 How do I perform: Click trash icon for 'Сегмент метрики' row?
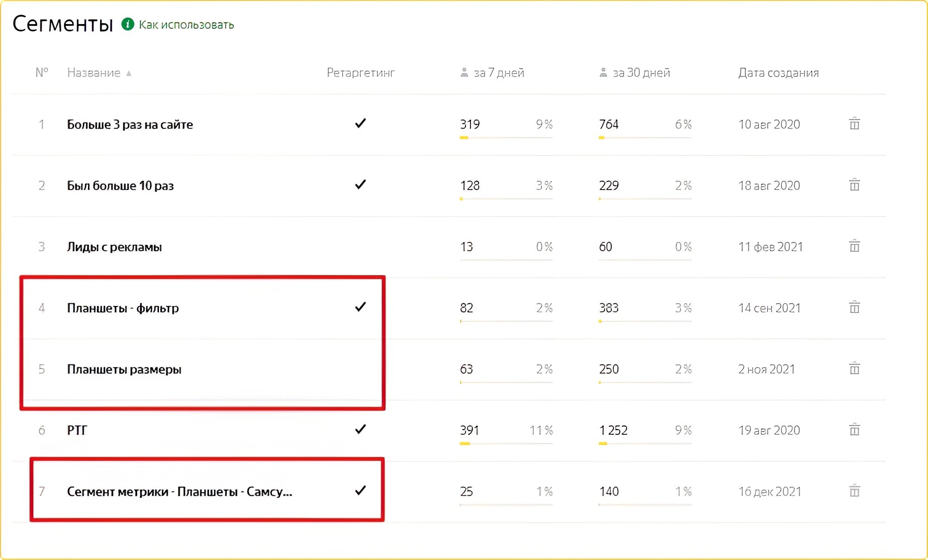(854, 491)
